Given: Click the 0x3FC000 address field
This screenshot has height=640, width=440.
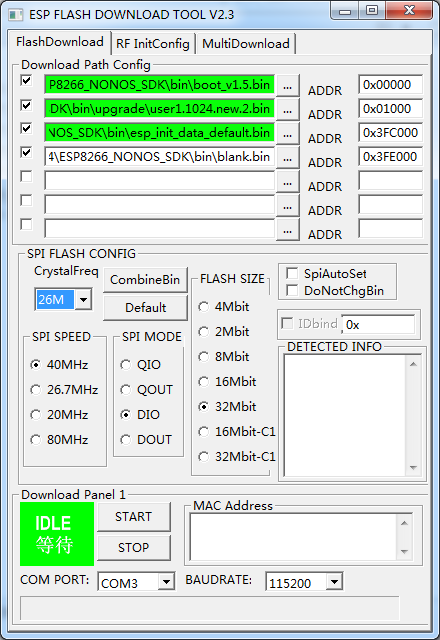Looking at the screenshot, I should [391, 133].
